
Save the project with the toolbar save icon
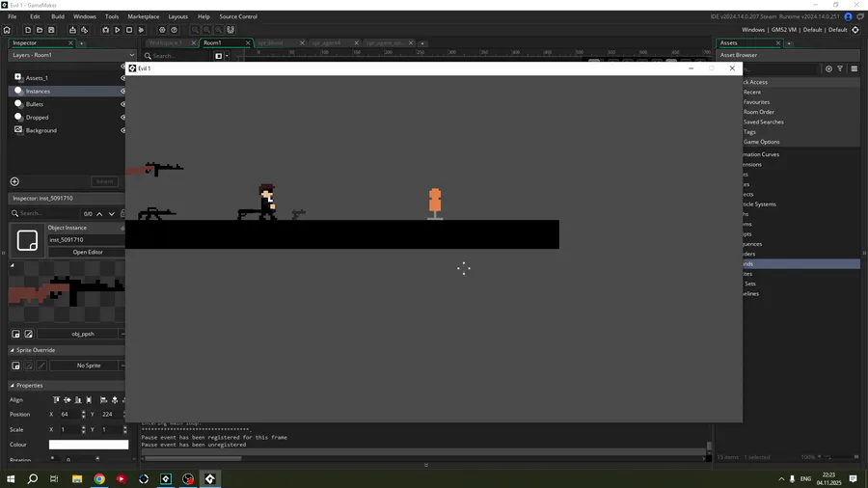click(51, 30)
